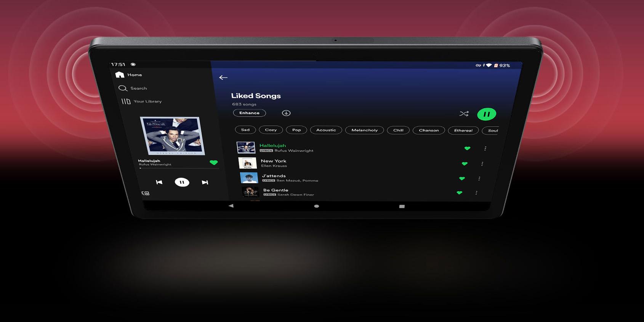Viewport: 644px width, 322px height.
Task: Open the Hallelujah album artwork
Action: tap(172, 136)
